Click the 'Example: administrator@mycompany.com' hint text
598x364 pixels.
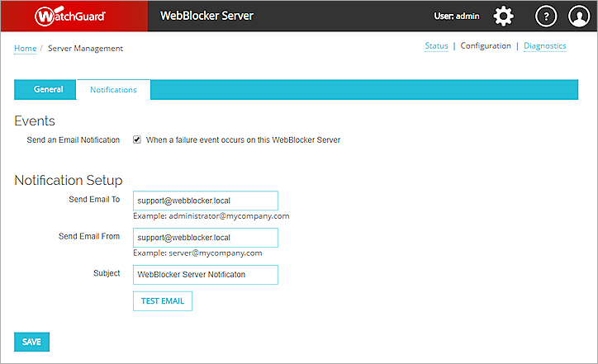point(211,216)
